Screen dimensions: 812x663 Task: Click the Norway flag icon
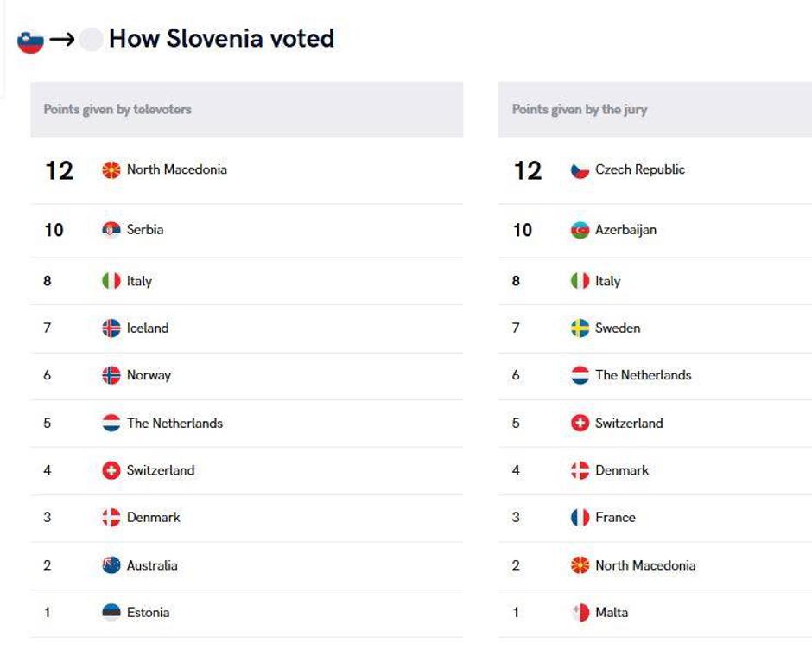point(111,375)
